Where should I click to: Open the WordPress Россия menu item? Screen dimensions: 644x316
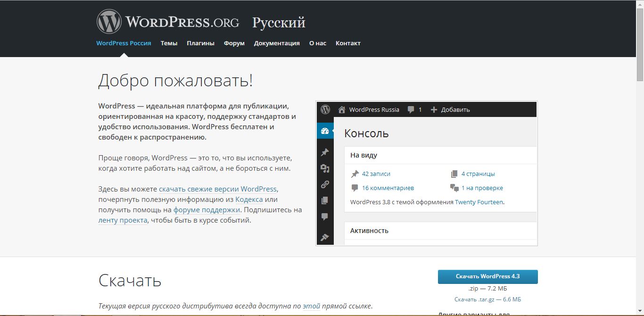point(124,43)
